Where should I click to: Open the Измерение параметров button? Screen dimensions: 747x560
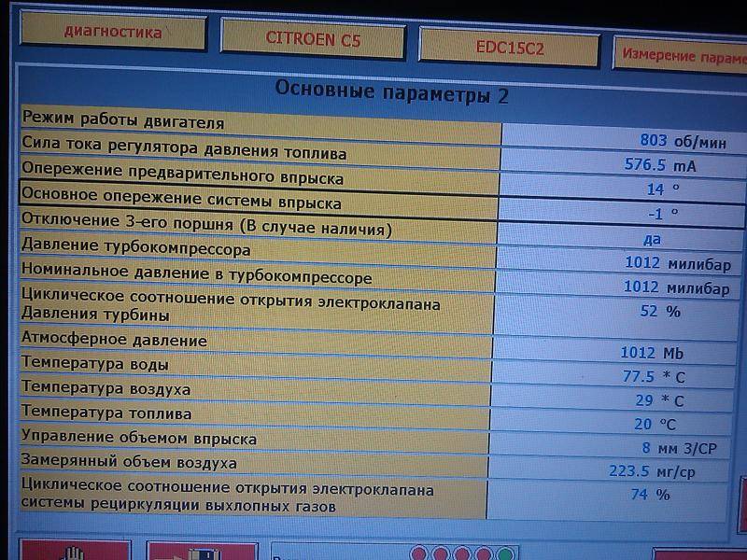[682, 56]
